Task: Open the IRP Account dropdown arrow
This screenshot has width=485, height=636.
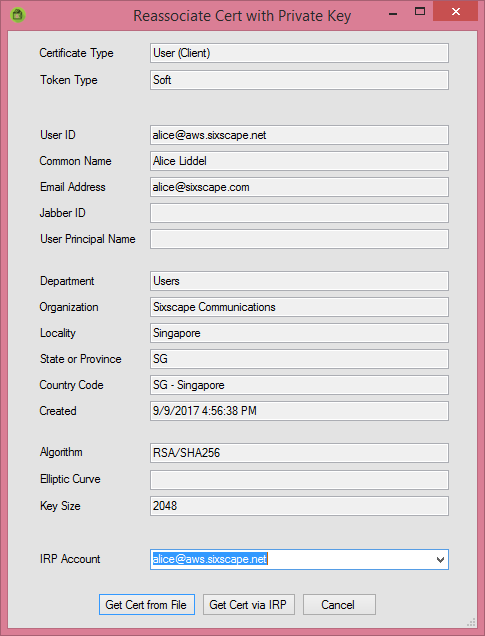Action: [440, 560]
